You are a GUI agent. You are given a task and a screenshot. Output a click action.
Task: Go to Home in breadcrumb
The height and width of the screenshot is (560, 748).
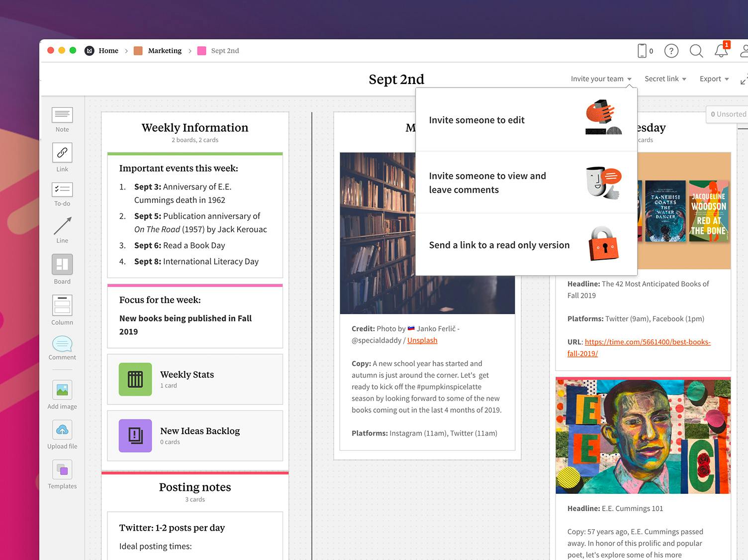(x=108, y=51)
